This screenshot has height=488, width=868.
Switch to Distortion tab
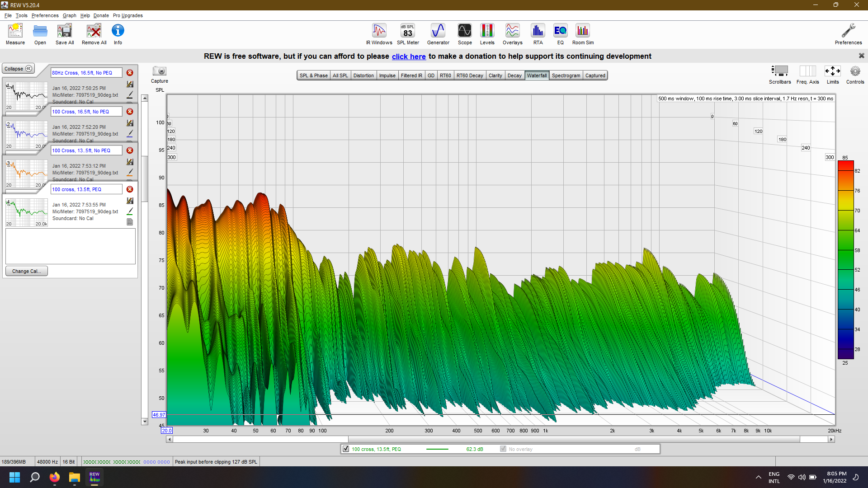coord(363,75)
